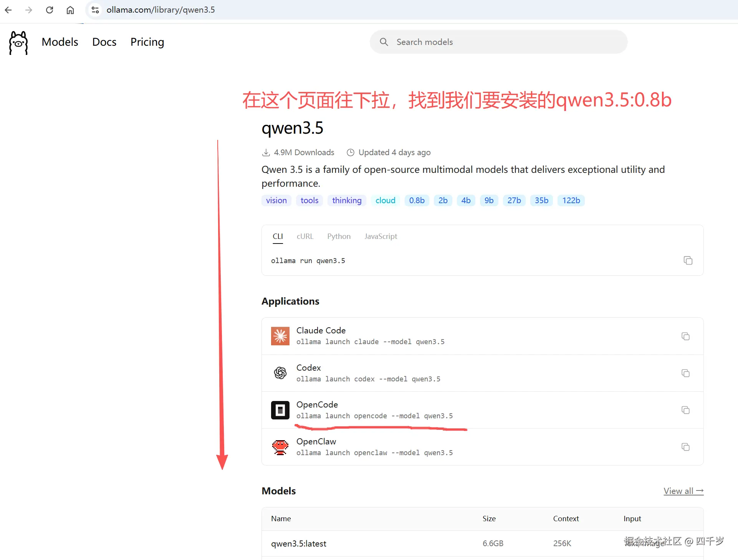Image resolution: width=738 pixels, height=560 pixels.
Task: Copy the Claude Code launch command
Action: click(686, 336)
